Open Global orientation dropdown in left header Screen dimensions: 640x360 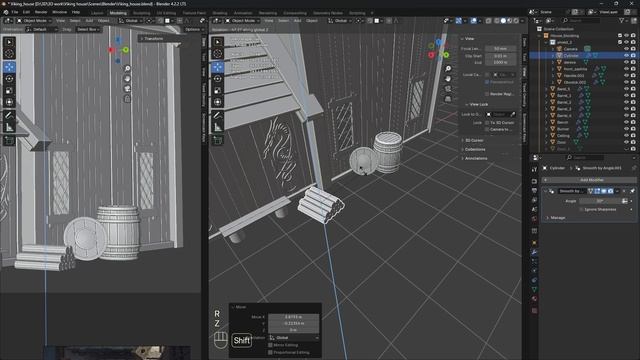[x=131, y=20]
